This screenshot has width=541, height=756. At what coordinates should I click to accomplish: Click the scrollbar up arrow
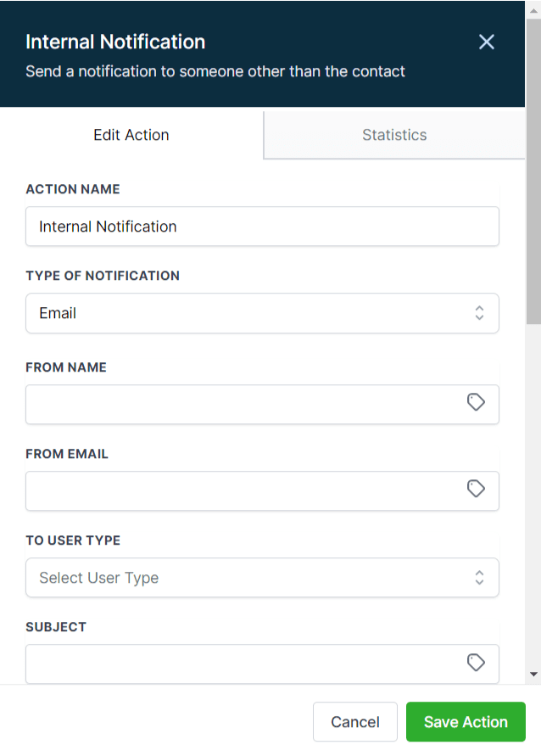533,8
